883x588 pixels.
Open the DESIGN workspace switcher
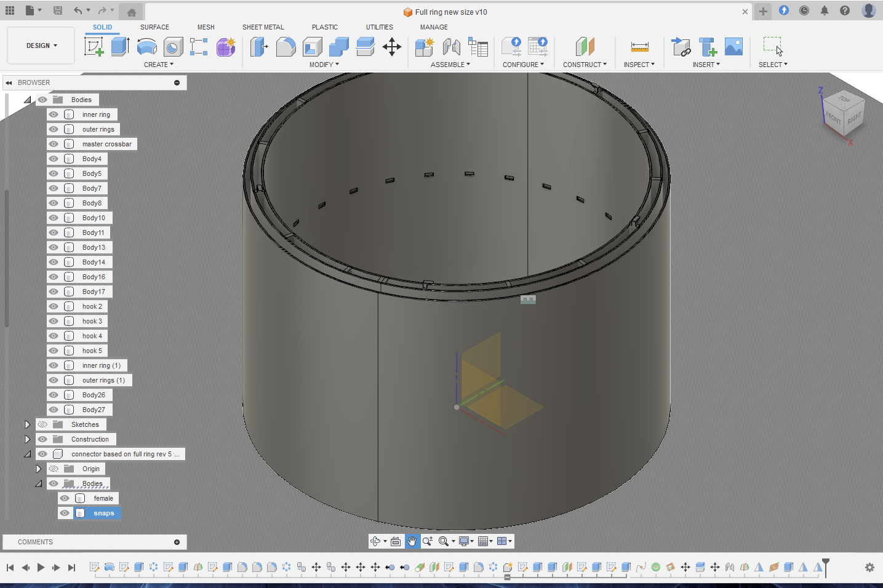(40, 45)
